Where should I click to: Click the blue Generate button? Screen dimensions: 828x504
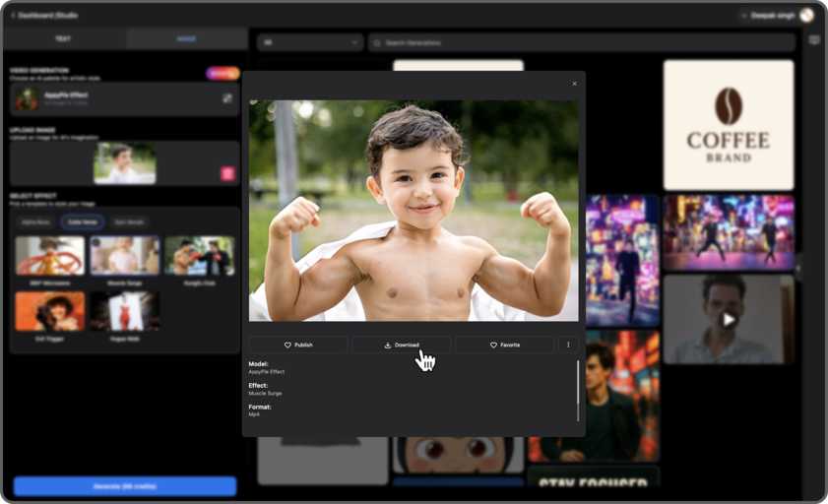click(125, 486)
